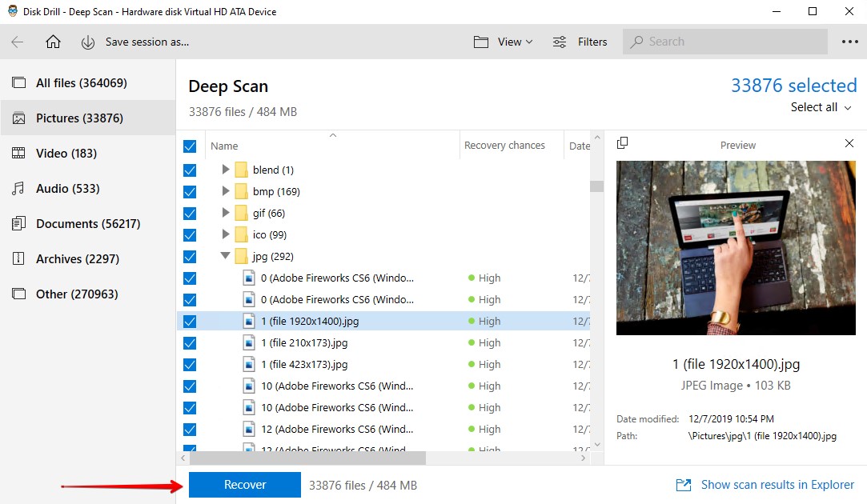867x504 pixels.
Task: Click the blend folder icon
Action: click(x=241, y=170)
